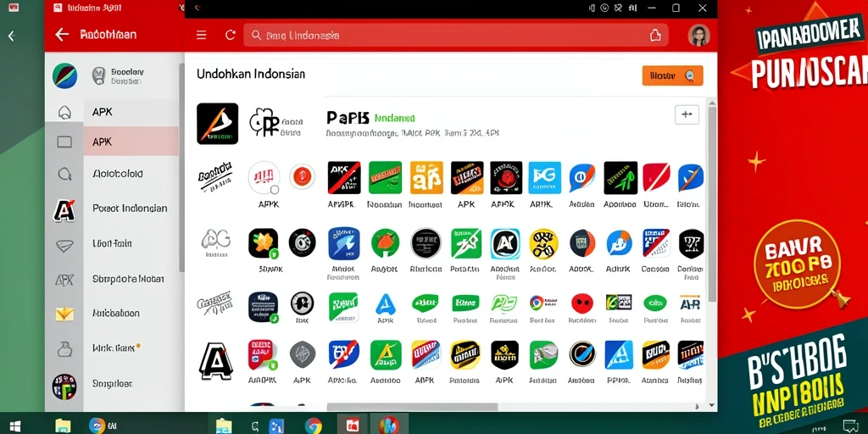868x434 pixels.
Task: Click the white chevron on the far-left green strip
Action: (11, 36)
